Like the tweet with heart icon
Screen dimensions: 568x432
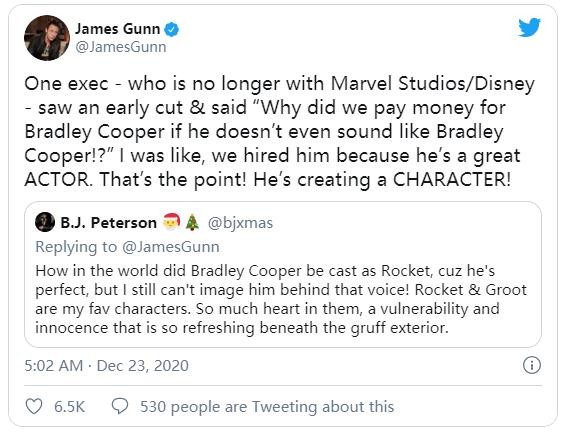click(x=34, y=406)
